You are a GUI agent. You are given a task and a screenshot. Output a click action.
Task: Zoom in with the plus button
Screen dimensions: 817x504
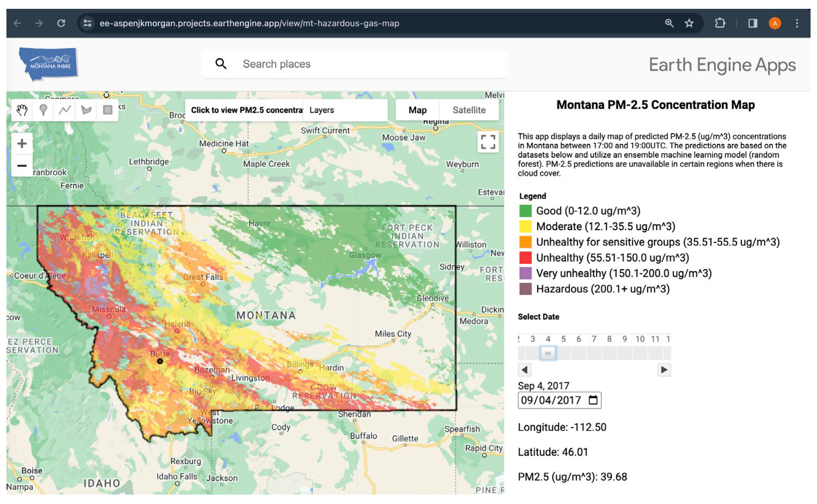[x=22, y=143]
